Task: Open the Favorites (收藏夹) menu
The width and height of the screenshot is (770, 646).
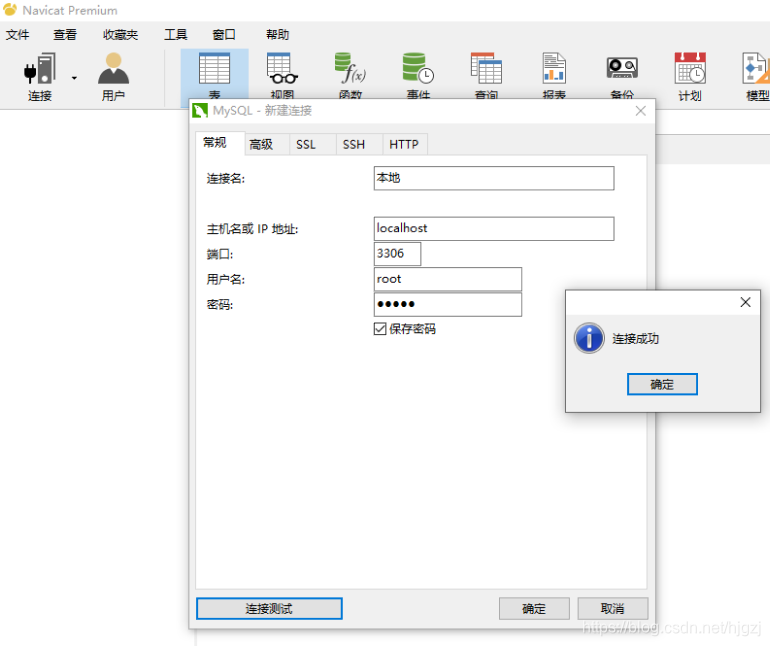Action: (x=120, y=35)
